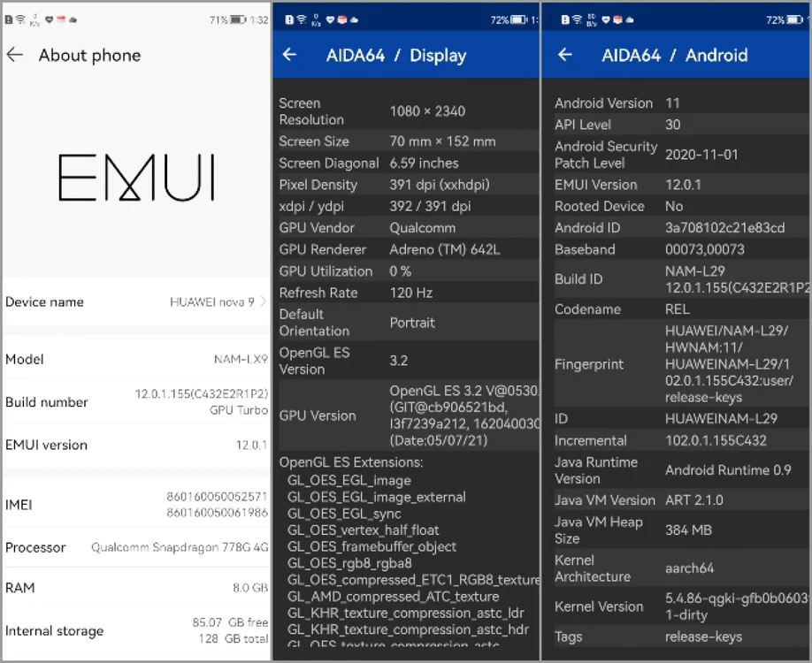This screenshot has width=812, height=663.
Task: Select the Device name row label
Action: click(x=44, y=301)
